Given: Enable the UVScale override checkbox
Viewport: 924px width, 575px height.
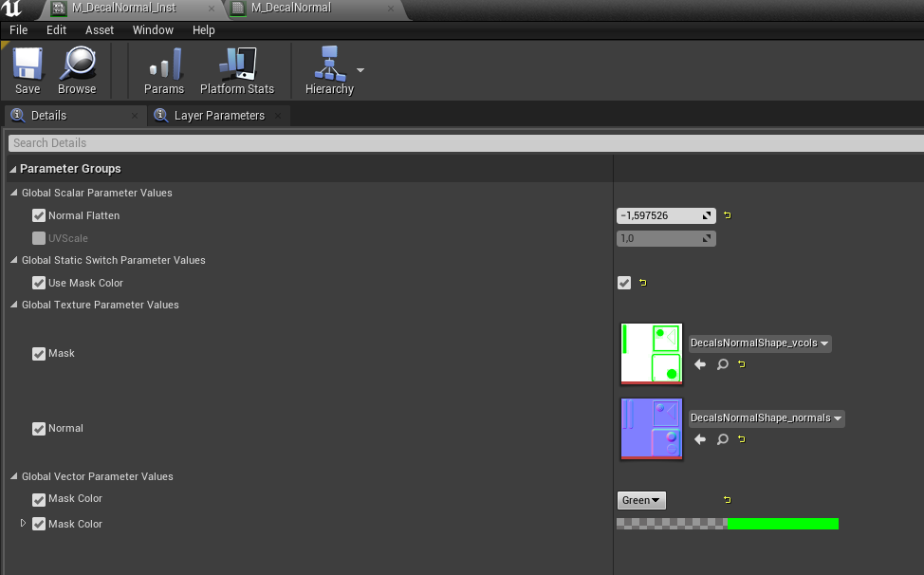Looking at the screenshot, I should tap(39, 238).
